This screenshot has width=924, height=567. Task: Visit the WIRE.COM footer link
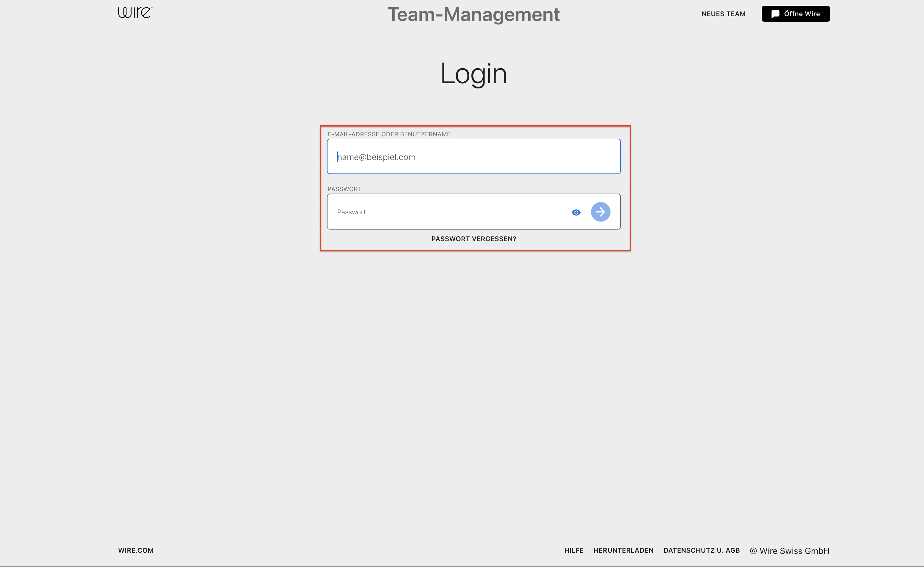tap(136, 550)
